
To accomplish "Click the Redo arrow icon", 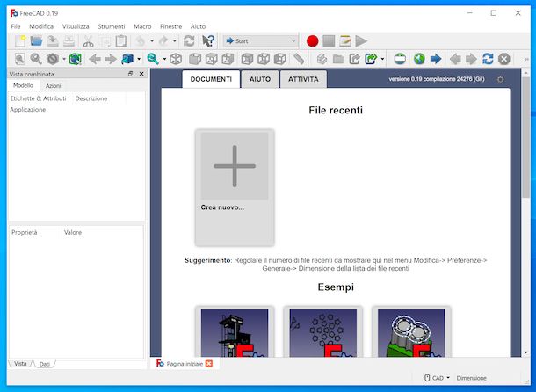I will pos(163,41).
